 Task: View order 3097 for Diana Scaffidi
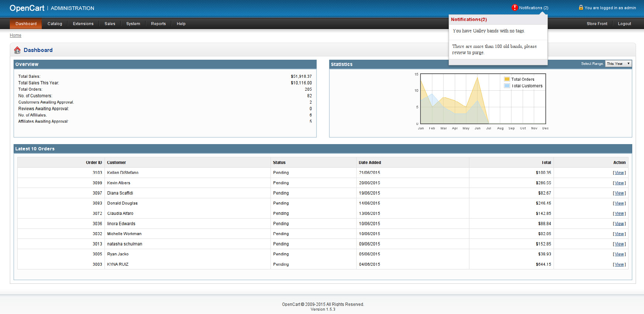click(619, 193)
